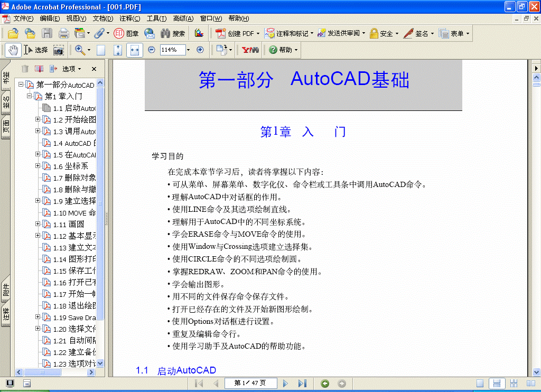Viewport: 541px width, 392px height.
Task: Jump to last page button
Action: (x=302, y=384)
